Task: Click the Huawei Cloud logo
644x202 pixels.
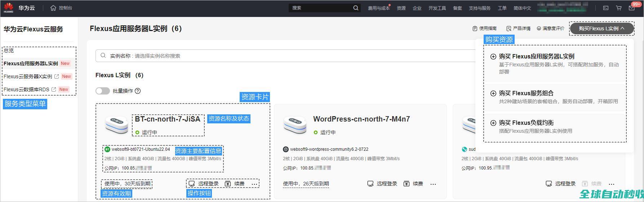Action: point(9,8)
